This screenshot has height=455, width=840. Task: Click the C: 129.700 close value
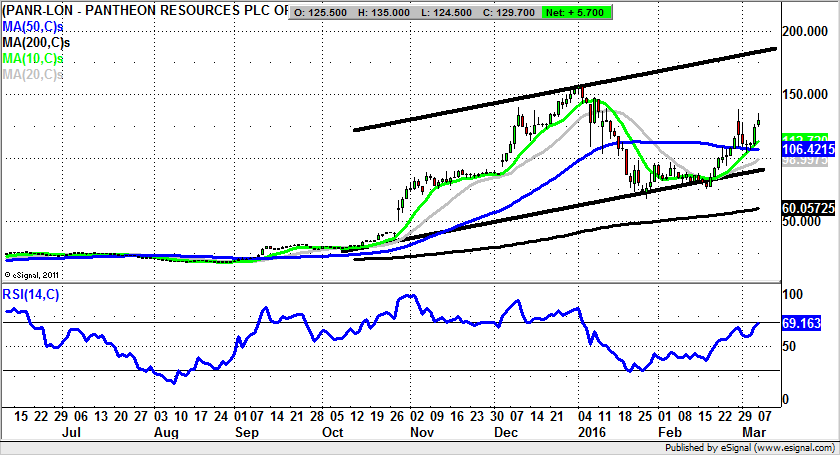pyautogui.click(x=516, y=10)
